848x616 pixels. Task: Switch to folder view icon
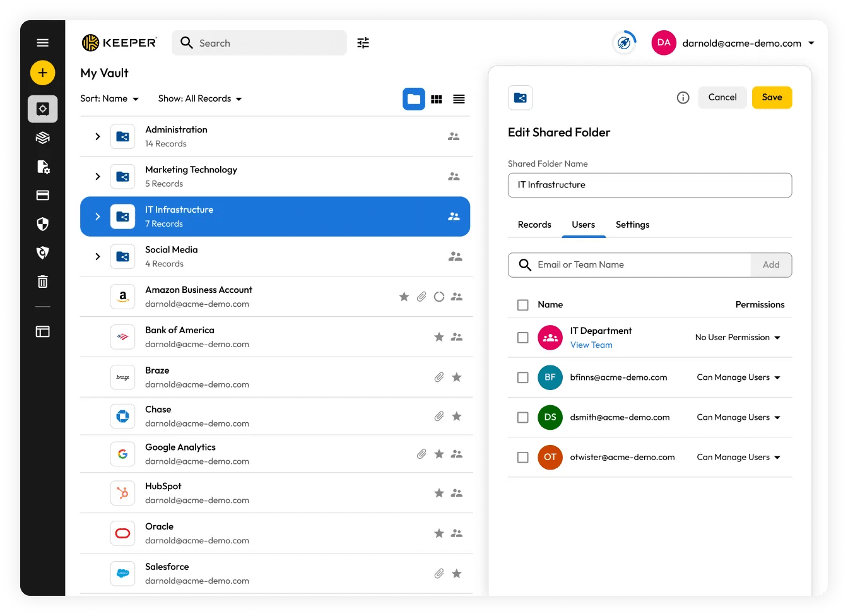[x=414, y=99]
